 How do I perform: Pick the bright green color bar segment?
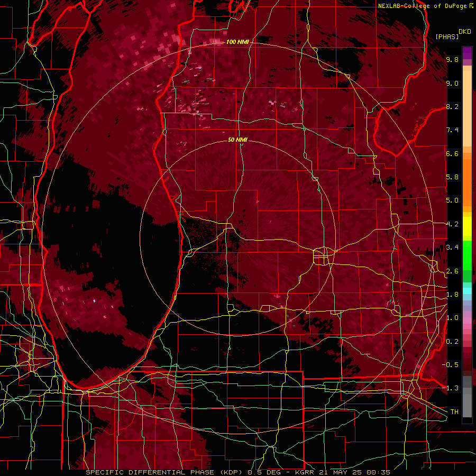pyautogui.click(x=467, y=255)
